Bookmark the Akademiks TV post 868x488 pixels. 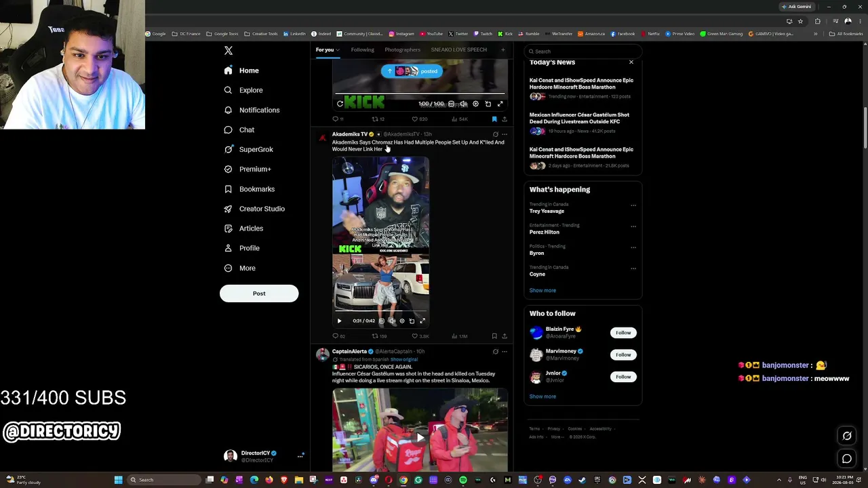click(494, 336)
